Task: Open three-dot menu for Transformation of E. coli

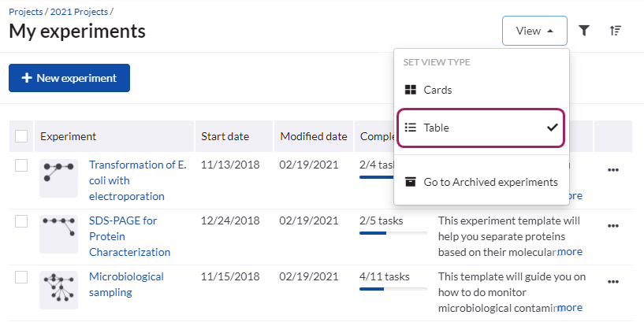Action: point(613,170)
